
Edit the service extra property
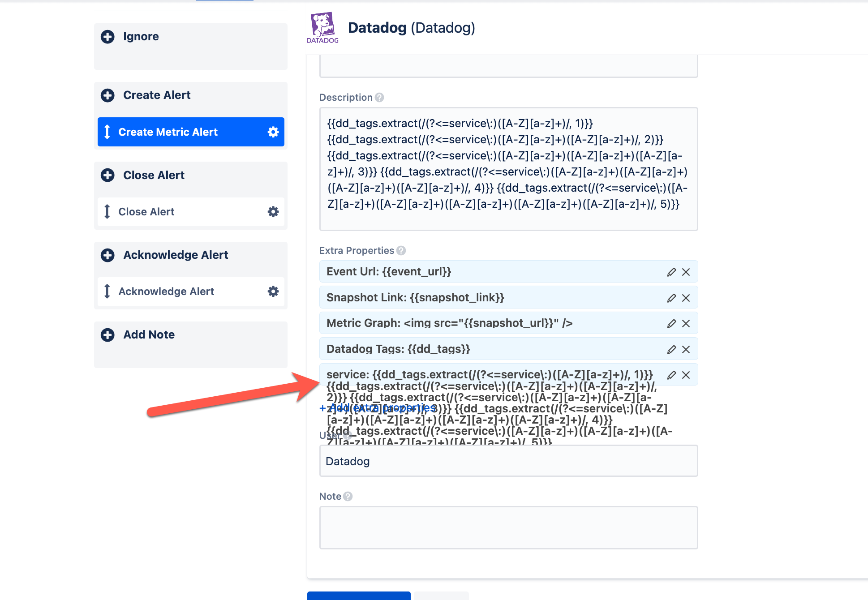tap(670, 374)
